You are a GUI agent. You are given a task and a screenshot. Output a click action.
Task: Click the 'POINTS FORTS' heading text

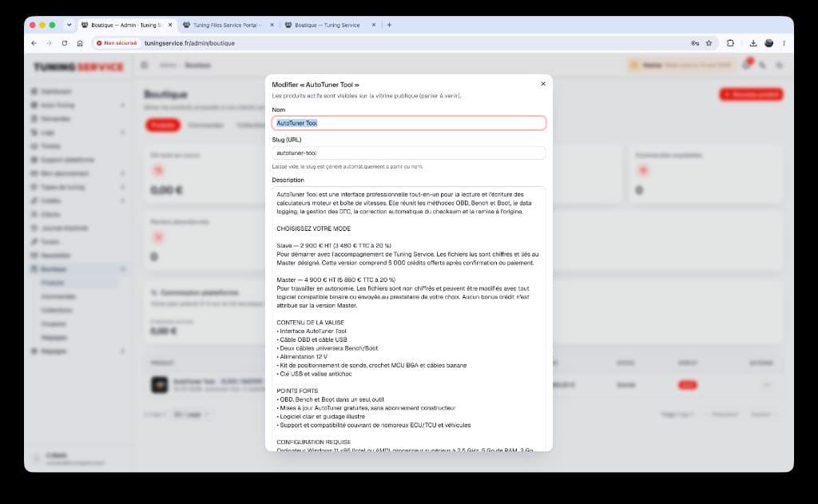pos(297,391)
